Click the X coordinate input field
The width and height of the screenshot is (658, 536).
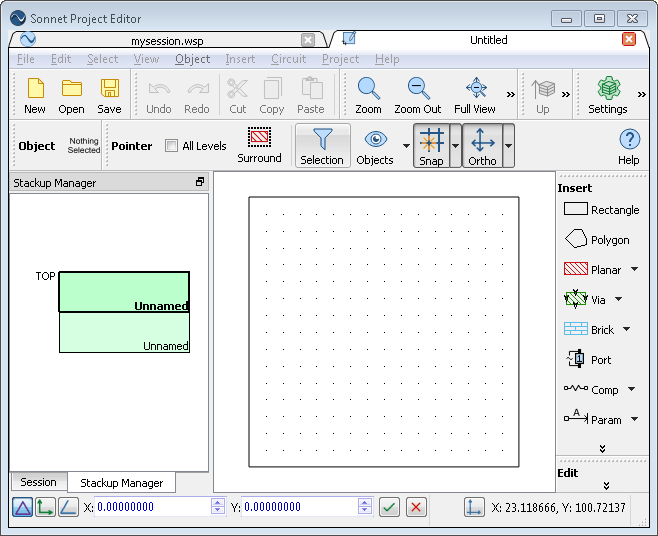[153, 507]
